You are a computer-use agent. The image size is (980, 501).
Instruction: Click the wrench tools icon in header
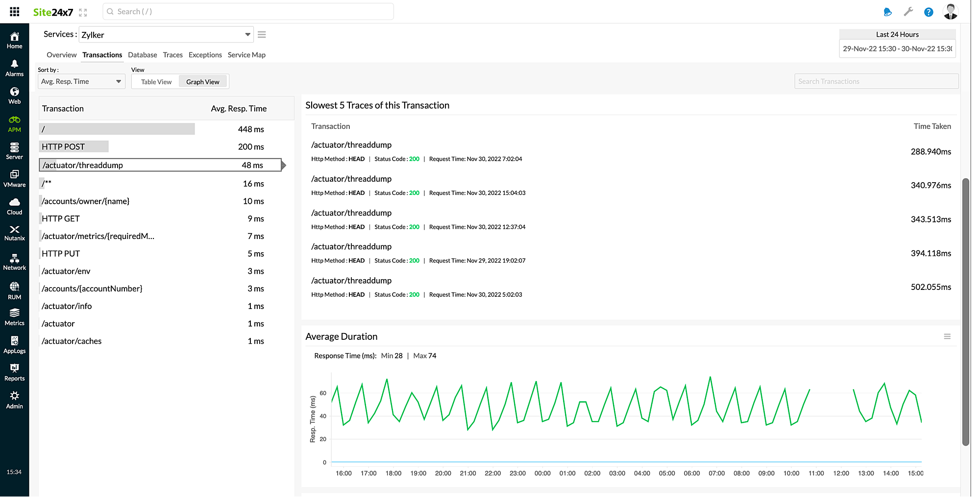pos(908,11)
